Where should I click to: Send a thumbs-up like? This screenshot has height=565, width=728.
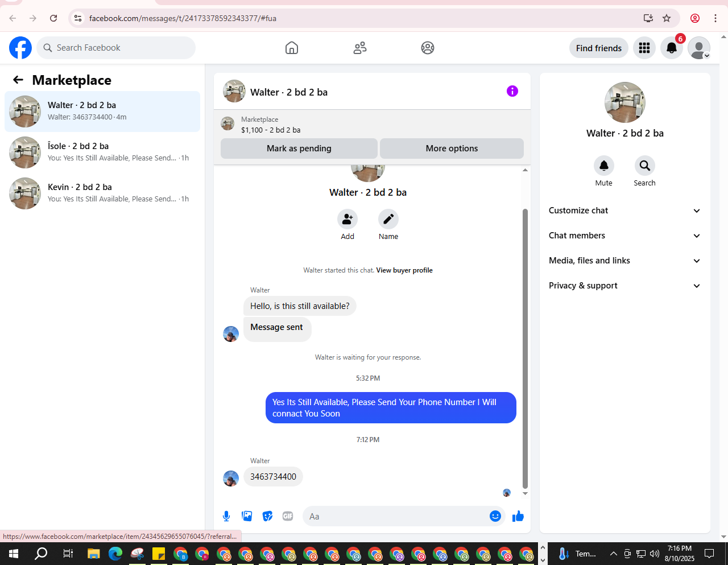[518, 516]
